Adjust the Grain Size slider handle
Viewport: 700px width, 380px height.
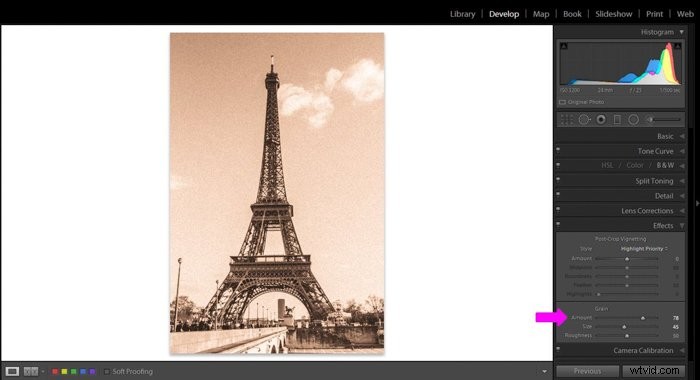pos(624,327)
